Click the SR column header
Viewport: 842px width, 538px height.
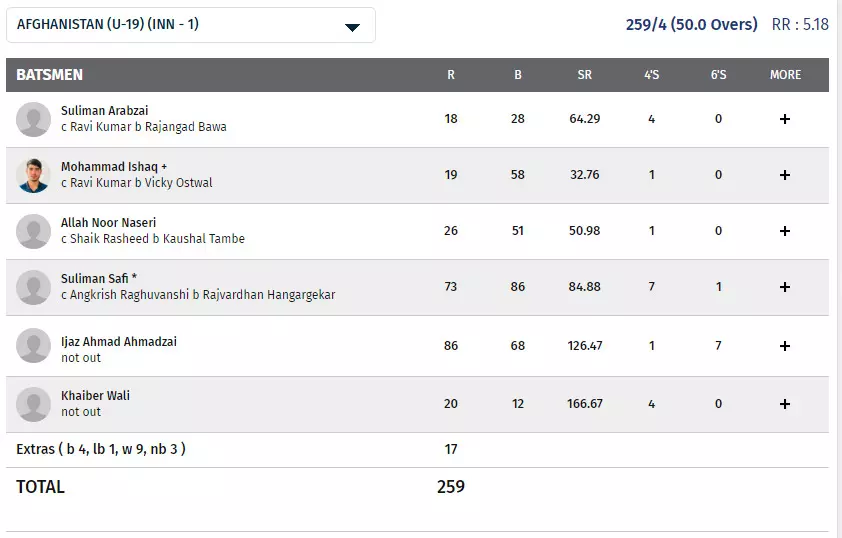pyautogui.click(x=584, y=75)
